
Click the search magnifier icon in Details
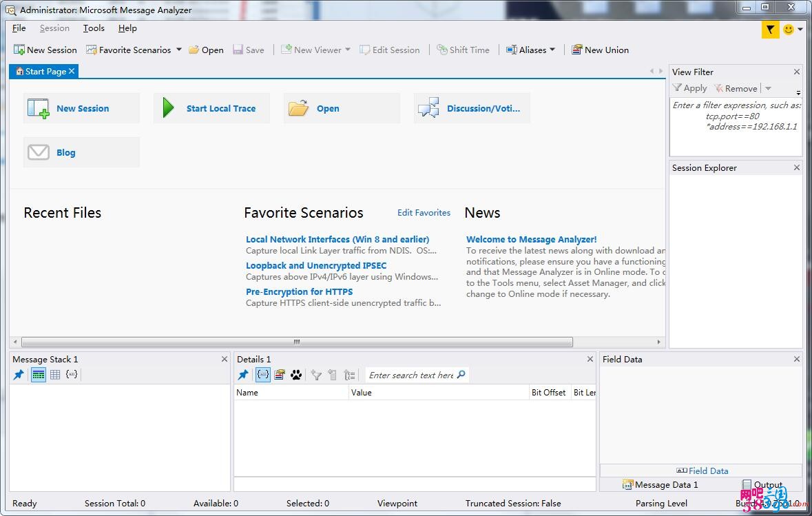(x=461, y=374)
